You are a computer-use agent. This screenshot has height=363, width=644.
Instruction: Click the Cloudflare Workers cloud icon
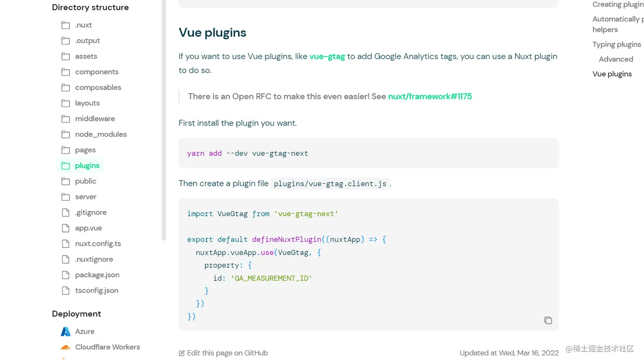point(66,347)
